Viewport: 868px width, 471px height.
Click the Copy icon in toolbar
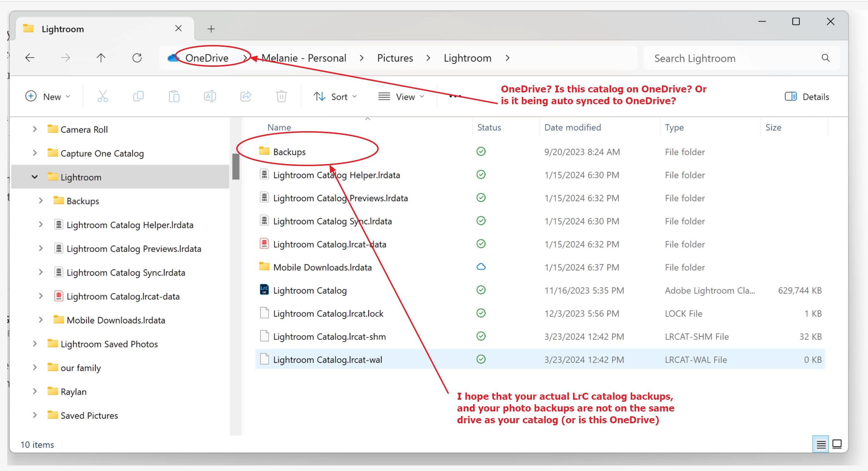[138, 97]
